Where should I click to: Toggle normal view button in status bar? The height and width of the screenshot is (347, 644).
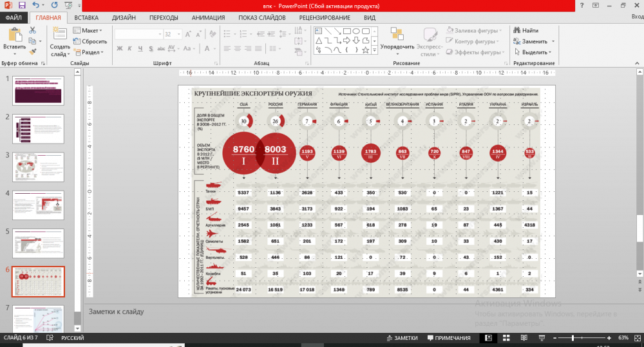[x=489, y=338]
